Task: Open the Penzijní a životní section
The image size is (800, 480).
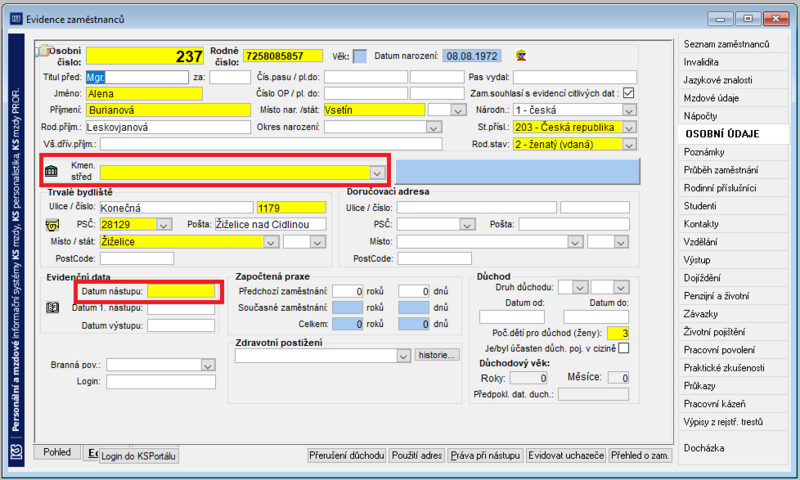Action: pyautogui.click(x=716, y=296)
